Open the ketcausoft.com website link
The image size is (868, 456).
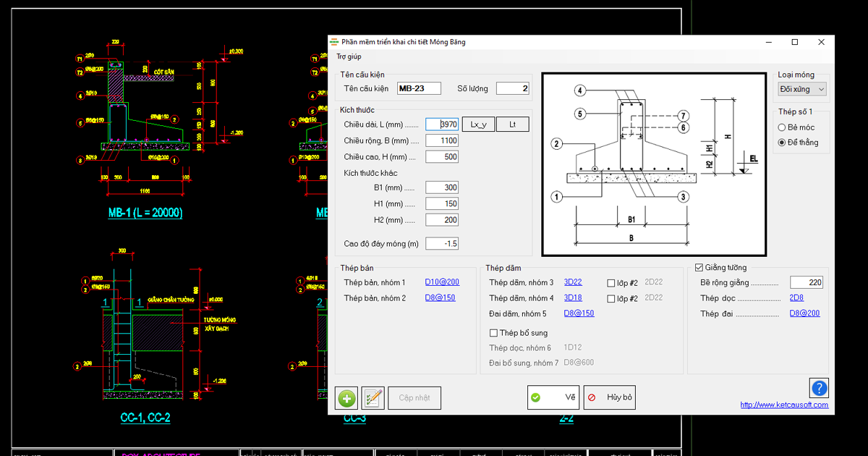(x=784, y=405)
